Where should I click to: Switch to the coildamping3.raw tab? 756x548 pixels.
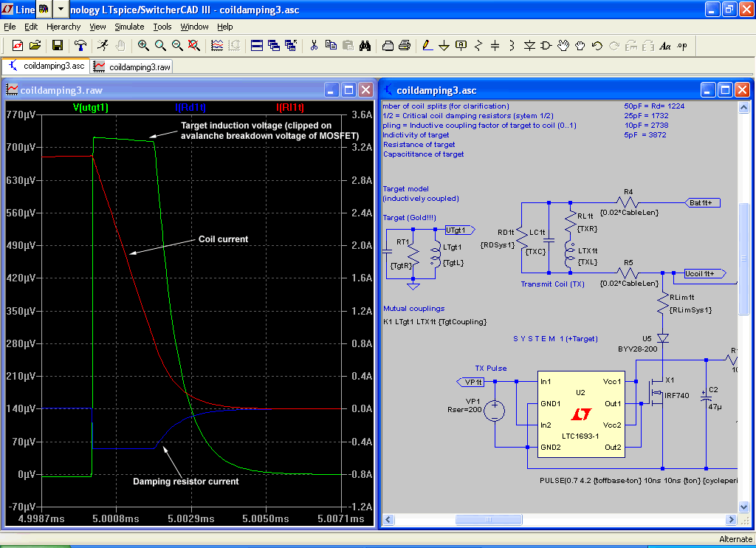pyautogui.click(x=131, y=66)
